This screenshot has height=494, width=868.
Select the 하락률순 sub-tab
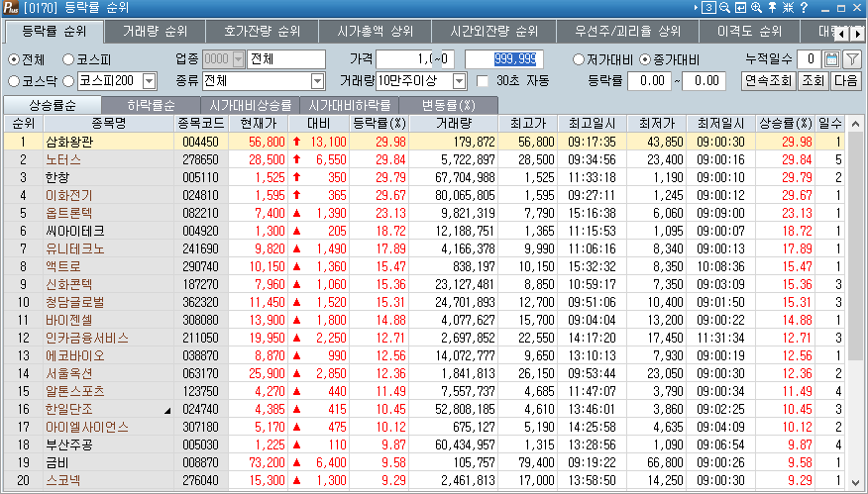[x=151, y=105]
